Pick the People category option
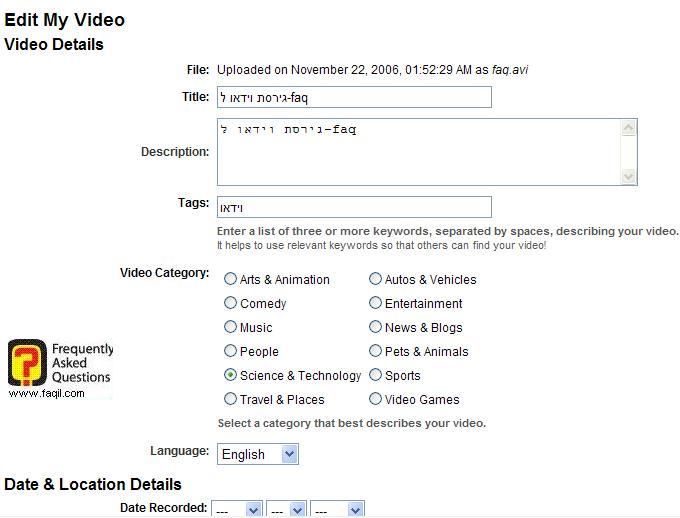Viewport: 680px width, 518px height. (x=231, y=352)
